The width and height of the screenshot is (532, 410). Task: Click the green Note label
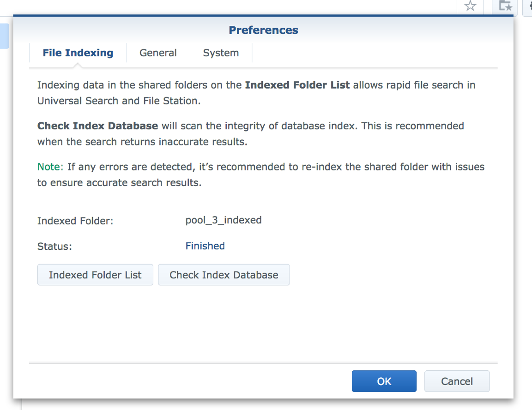coord(50,167)
